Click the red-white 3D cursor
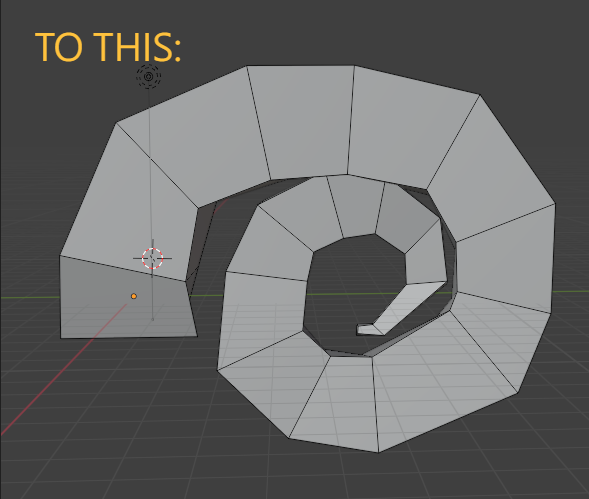This screenshot has height=499, width=589. [152, 258]
